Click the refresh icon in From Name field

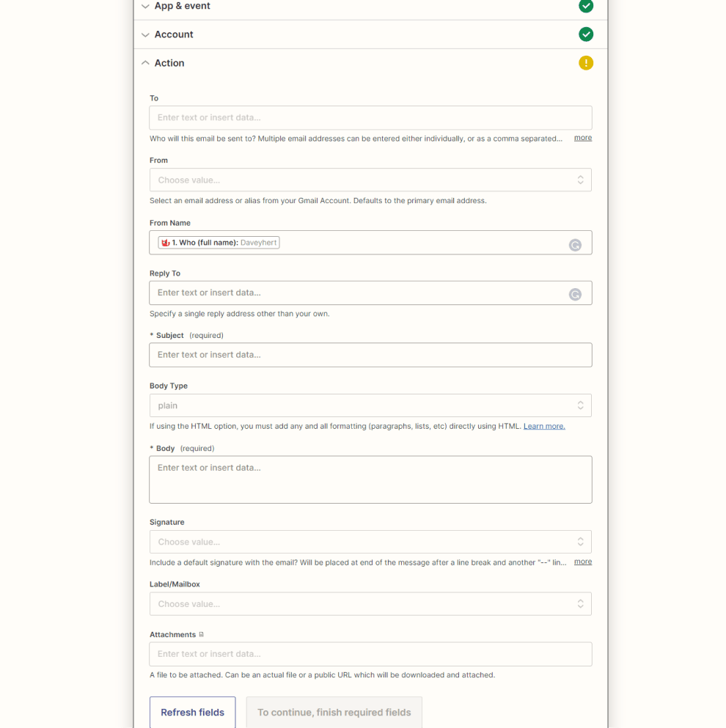[x=575, y=245]
